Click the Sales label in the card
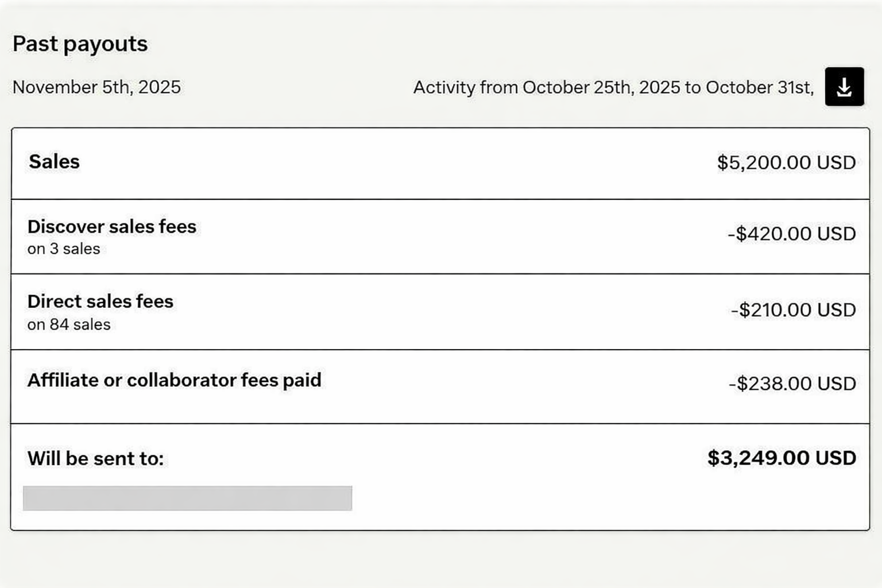This screenshot has width=882, height=588. (53, 161)
